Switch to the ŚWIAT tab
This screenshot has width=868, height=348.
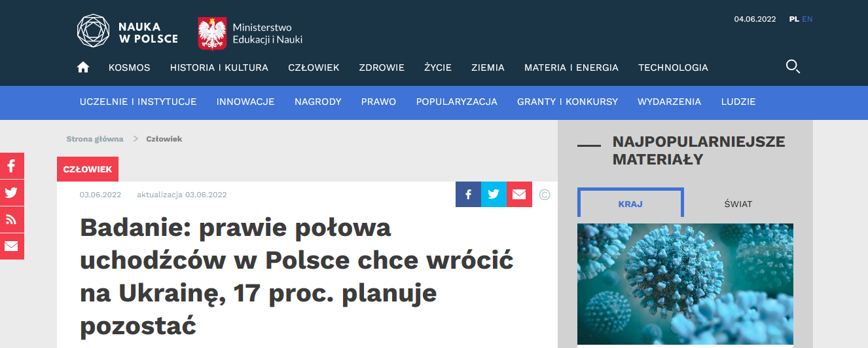(x=738, y=204)
